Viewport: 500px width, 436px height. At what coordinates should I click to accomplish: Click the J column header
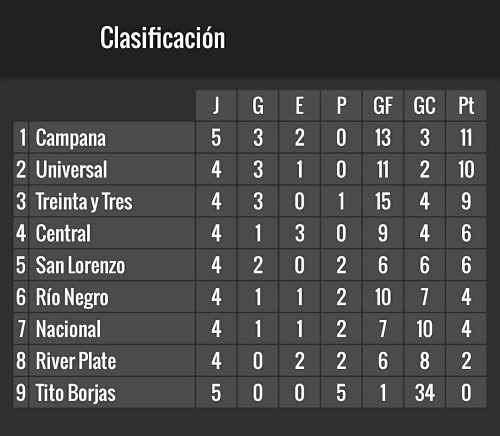(x=216, y=105)
